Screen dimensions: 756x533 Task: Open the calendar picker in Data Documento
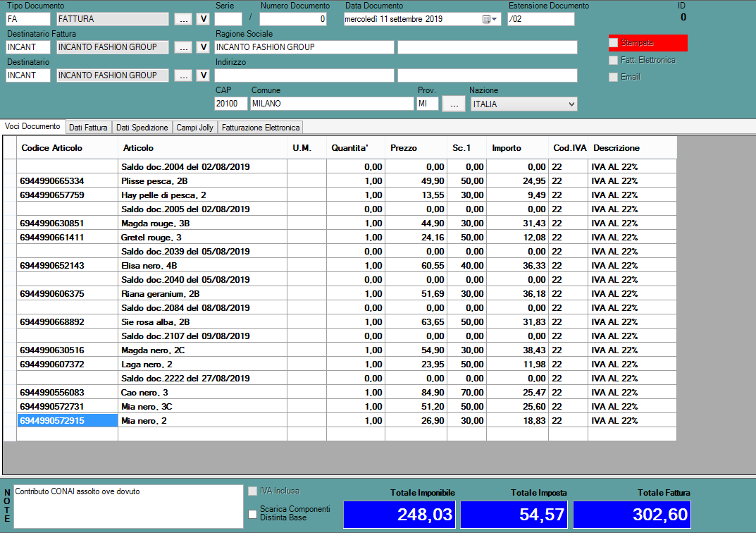486,19
